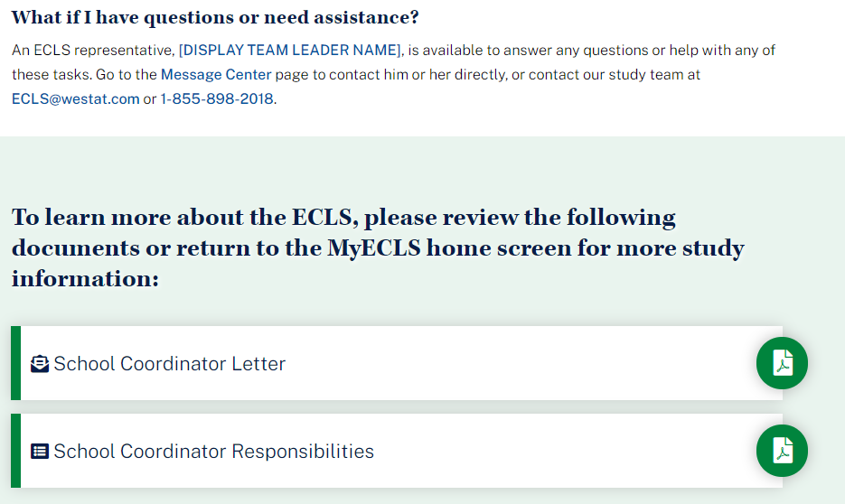Open the School Coordinator Responsibilities PDF icon
The height and width of the screenshot is (504, 845).
(x=782, y=451)
